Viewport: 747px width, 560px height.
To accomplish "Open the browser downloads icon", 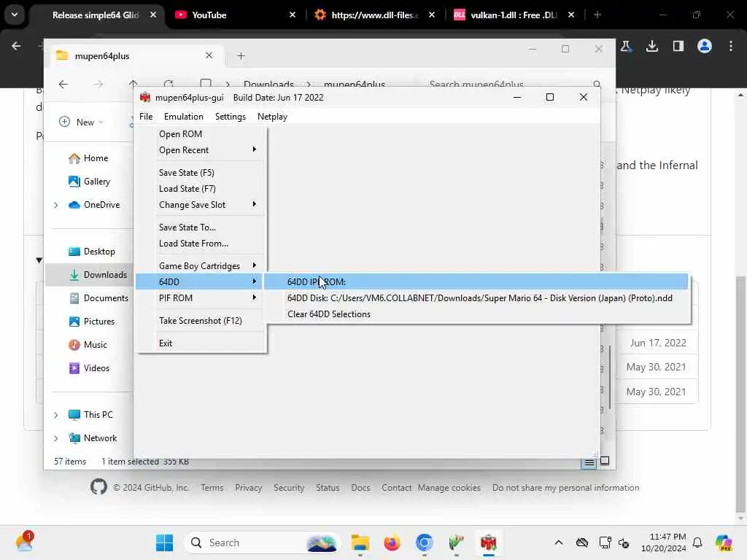I will pyautogui.click(x=652, y=46).
